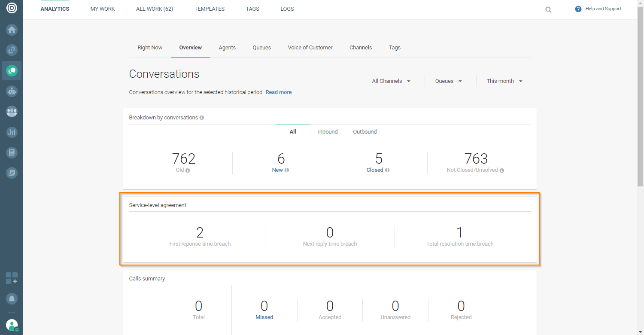The height and width of the screenshot is (335, 644).
Task: Open the TEMPLATES menu item
Action: click(x=209, y=9)
